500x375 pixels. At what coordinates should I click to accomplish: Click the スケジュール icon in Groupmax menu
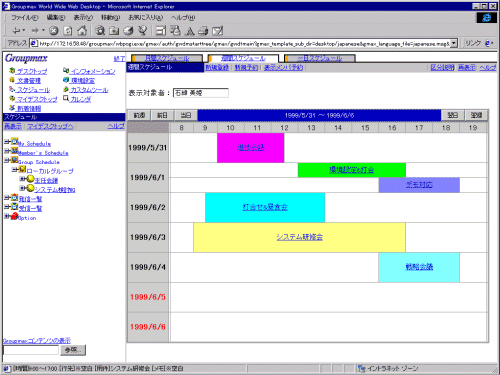12,89
